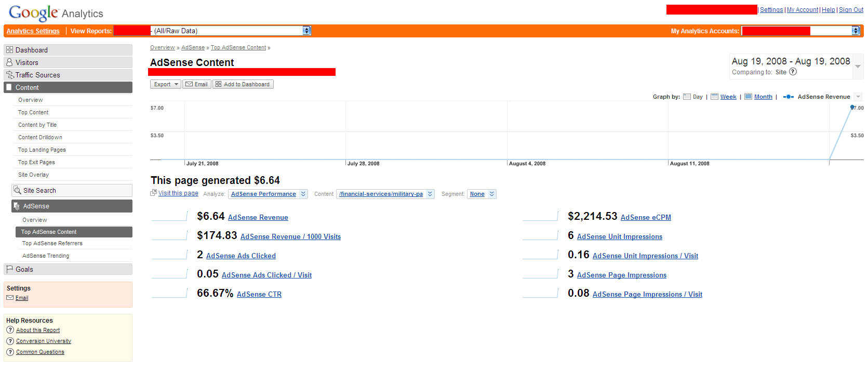The height and width of the screenshot is (384, 868).
Task: Open Top Landing Pages report
Action: [42, 150]
